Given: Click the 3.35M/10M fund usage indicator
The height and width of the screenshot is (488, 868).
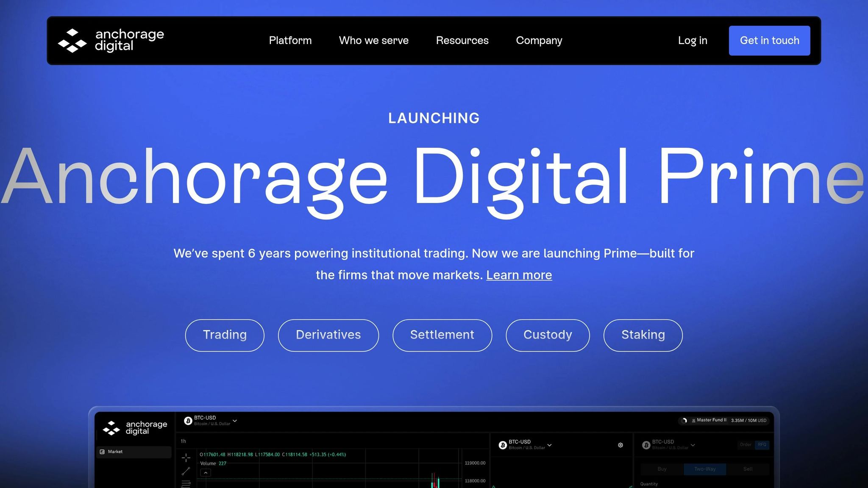Looking at the screenshot, I should 748,420.
